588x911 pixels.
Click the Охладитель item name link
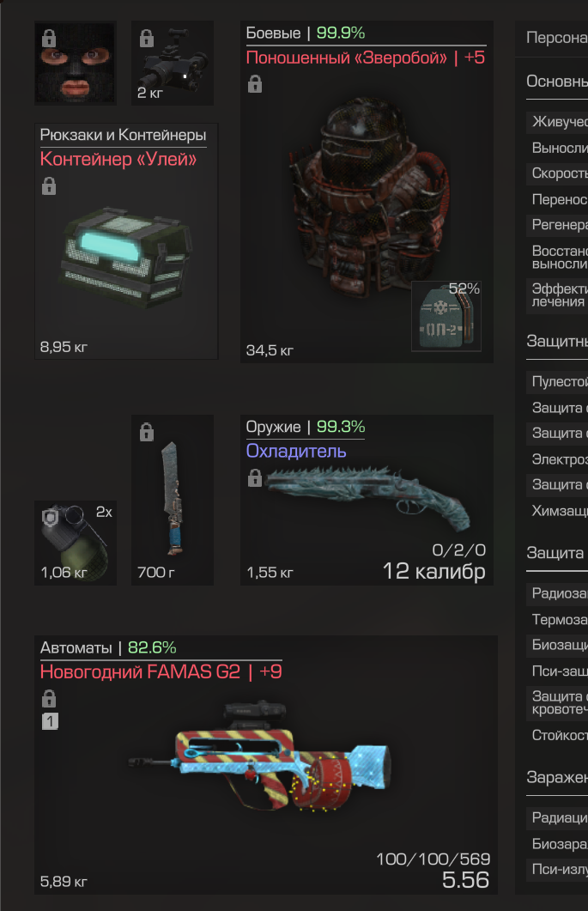click(296, 451)
